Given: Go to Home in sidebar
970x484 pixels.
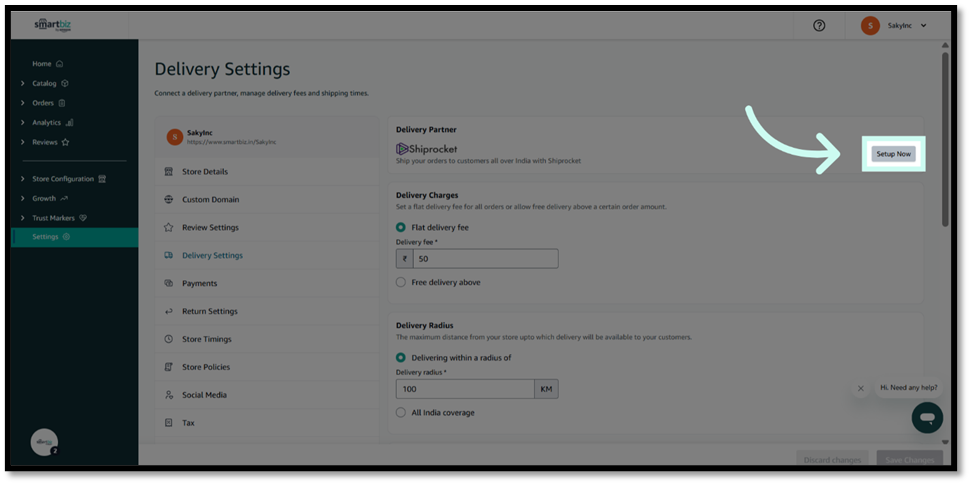Looking at the screenshot, I should [x=42, y=64].
